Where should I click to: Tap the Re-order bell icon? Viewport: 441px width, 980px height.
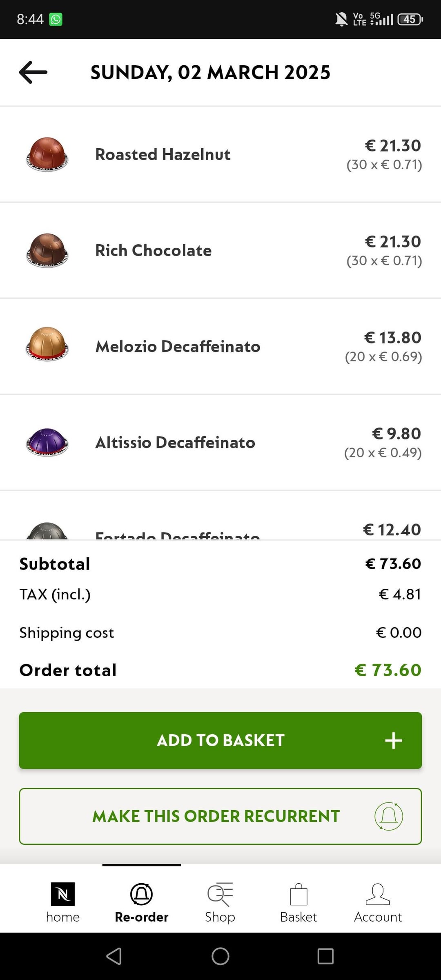[141, 894]
